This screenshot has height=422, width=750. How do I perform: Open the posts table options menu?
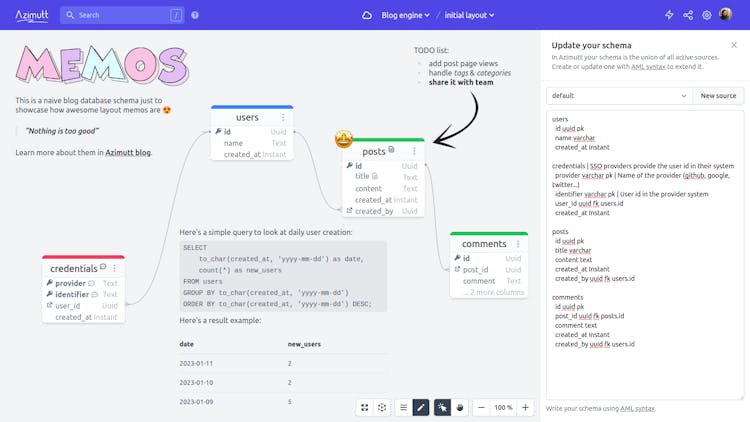(414, 151)
